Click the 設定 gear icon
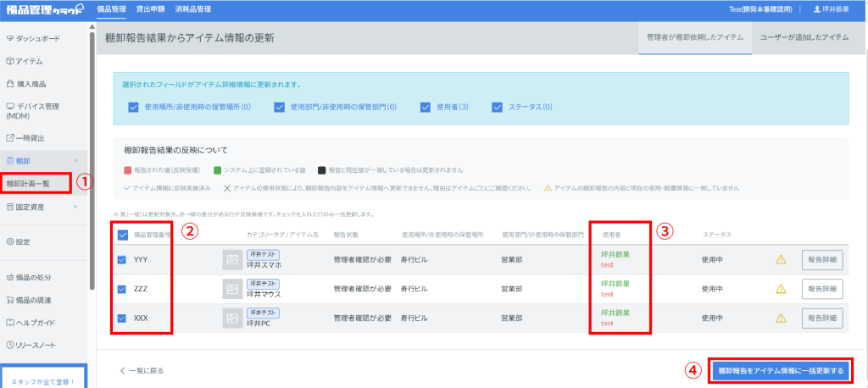 click(x=10, y=241)
